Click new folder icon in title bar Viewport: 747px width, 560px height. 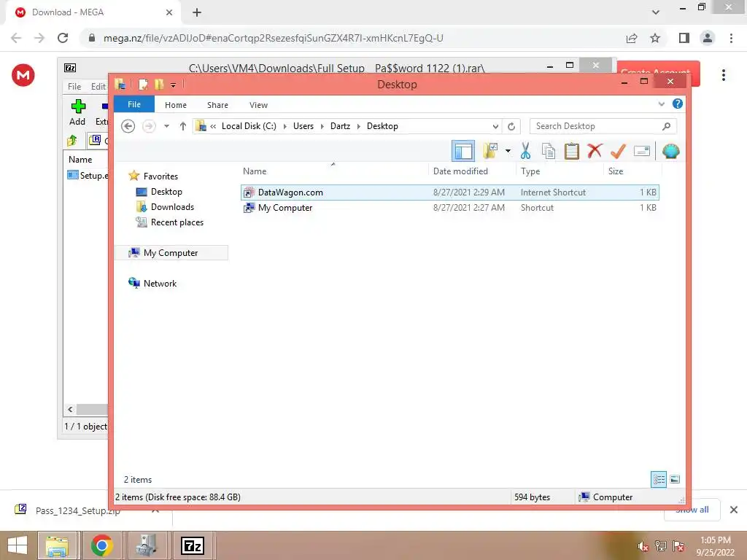point(158,85)
